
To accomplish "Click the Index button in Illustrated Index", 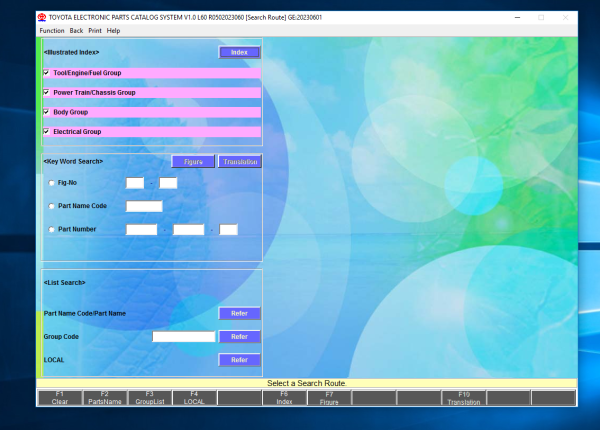I will pos(240,52).
